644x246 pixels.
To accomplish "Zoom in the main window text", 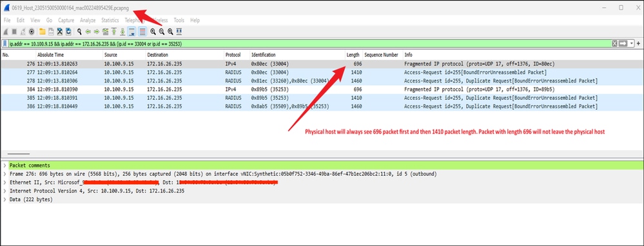I will click(x=153, y=32).
